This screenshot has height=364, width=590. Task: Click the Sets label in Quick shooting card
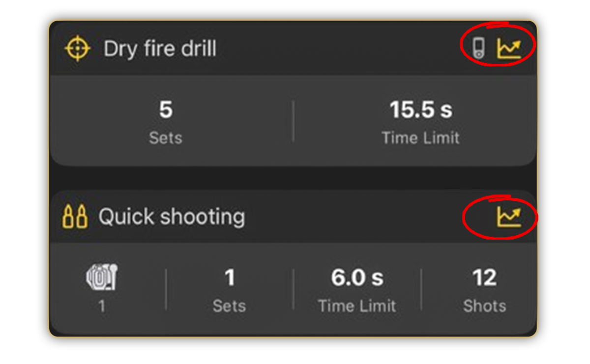pos(230,306)
